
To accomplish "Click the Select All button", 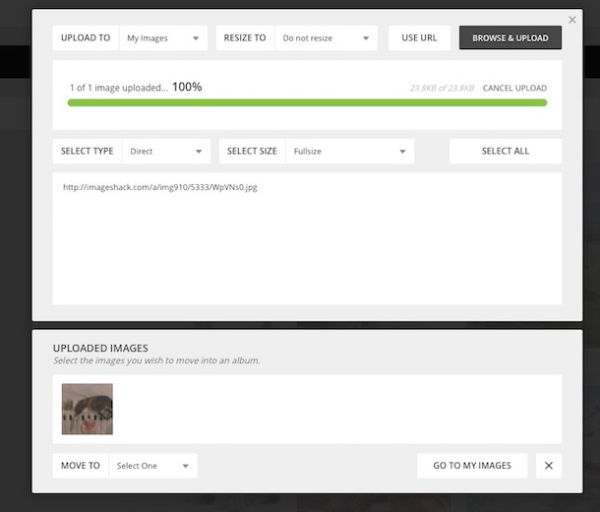I will coord(505,151).
